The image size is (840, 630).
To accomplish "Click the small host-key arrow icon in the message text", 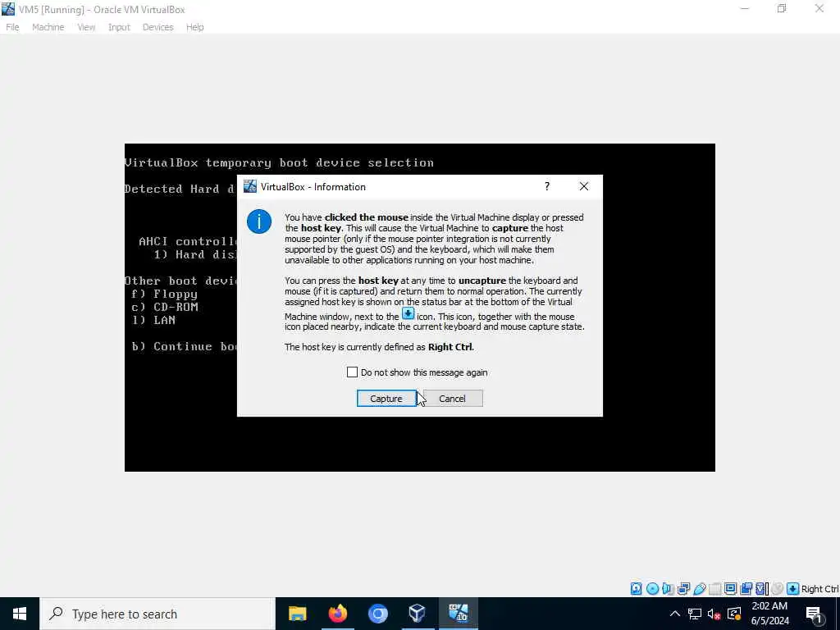I will pyautogui.click(x=408, y=314).
